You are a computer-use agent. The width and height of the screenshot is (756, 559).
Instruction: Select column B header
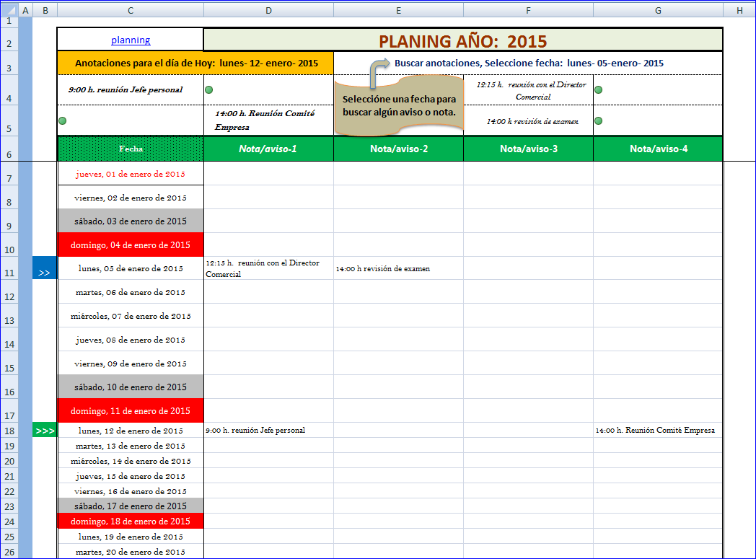pos(45,10)
